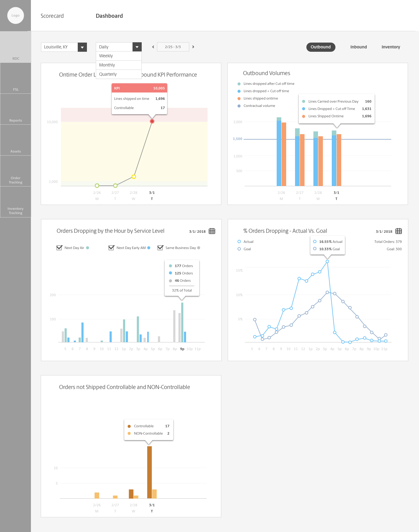Select Weekly from period list
This screenshot has width=419, height=532.
119,56
